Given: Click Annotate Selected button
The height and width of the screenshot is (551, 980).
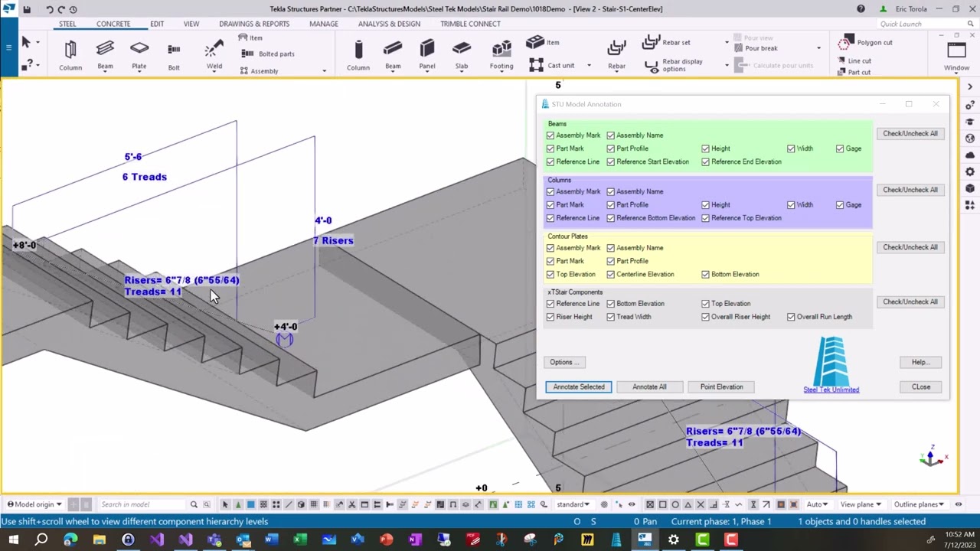Looking at the screenshot, I should coord(579,386).
